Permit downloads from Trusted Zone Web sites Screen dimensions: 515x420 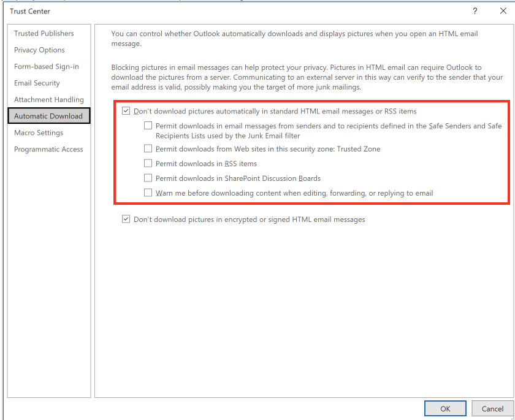pyautogui.click(x=148, y=148)
